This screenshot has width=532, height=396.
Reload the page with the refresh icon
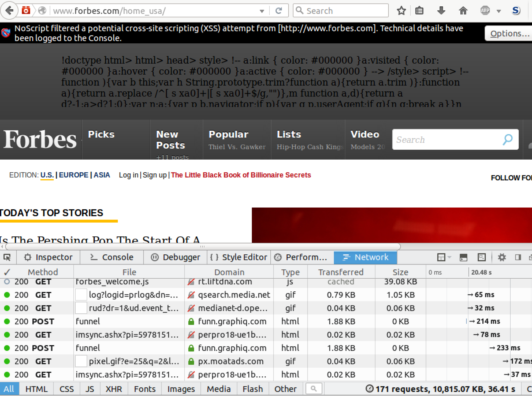click(279, 11)
